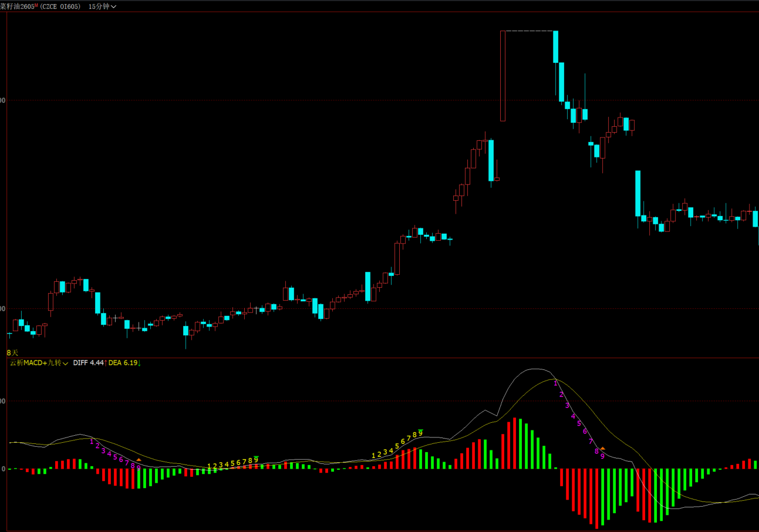Screen dimensions: 759x532
Task: Select the DIFF 4.44 indicator value
Action: point(88,363)
